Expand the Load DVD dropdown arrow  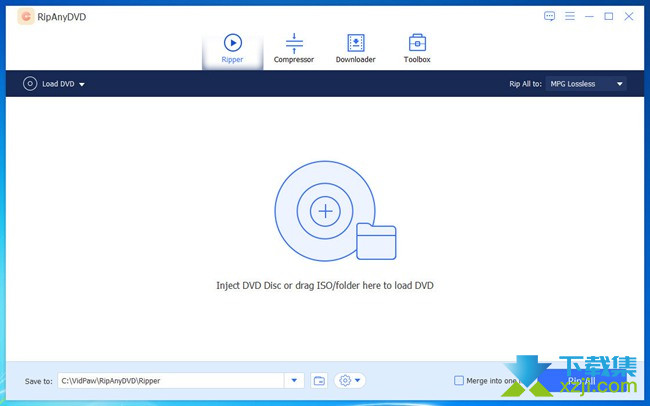point(82,84)
